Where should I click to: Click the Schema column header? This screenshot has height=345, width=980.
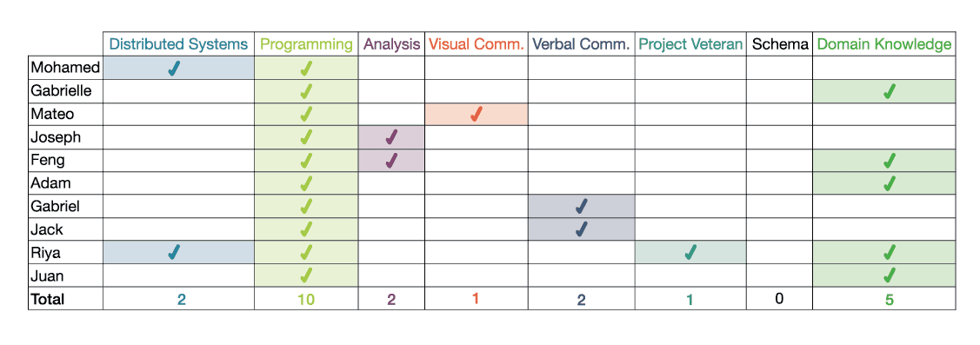coord(779,44)
